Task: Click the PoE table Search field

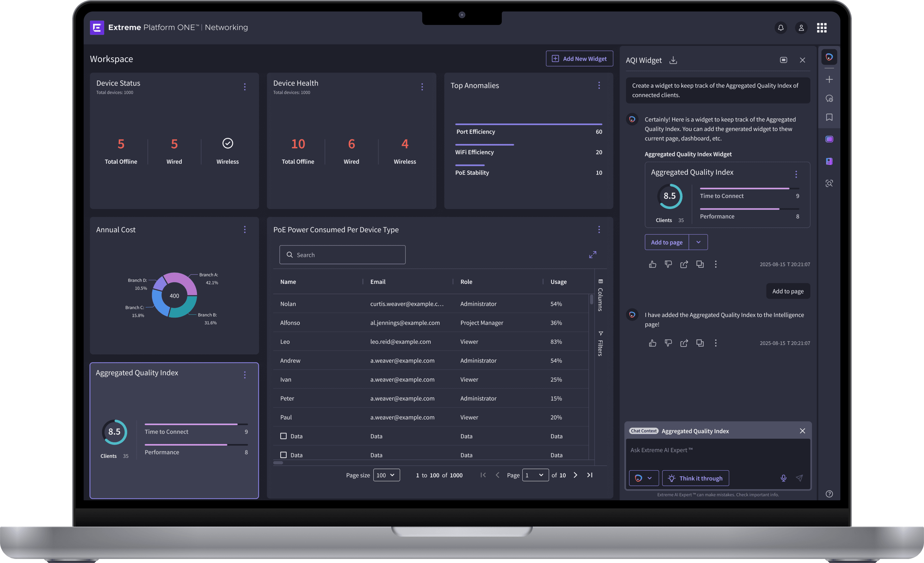Action: [x=342, y=255]
